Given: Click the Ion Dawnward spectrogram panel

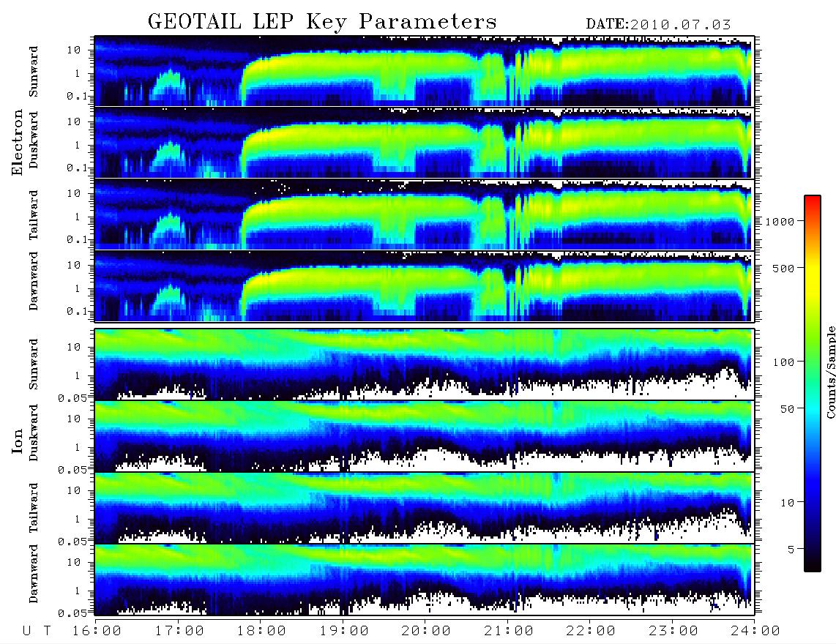Looking at the screenshot, I should (x=424, y=580).
